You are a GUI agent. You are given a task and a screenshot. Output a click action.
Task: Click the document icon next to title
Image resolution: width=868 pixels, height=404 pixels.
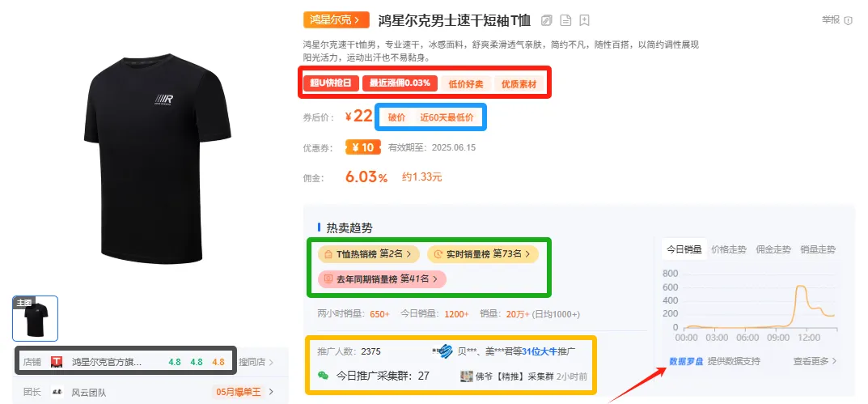(565, 20)
